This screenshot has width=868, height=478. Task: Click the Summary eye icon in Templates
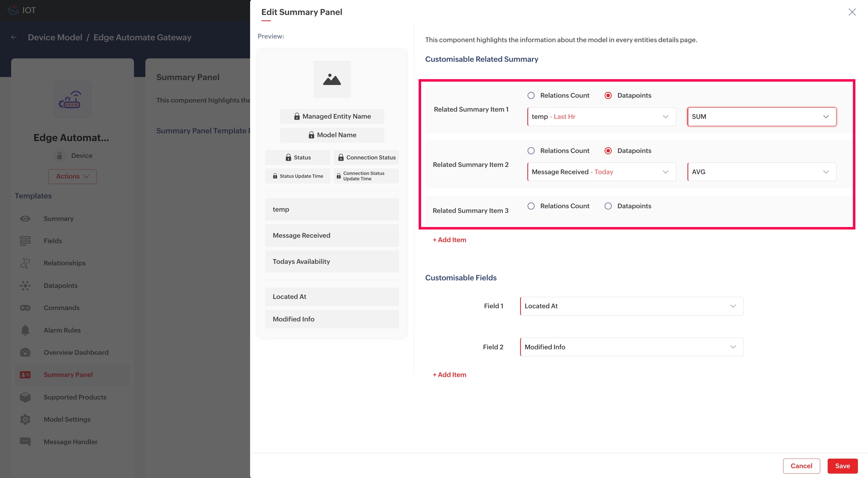point(25,219)
